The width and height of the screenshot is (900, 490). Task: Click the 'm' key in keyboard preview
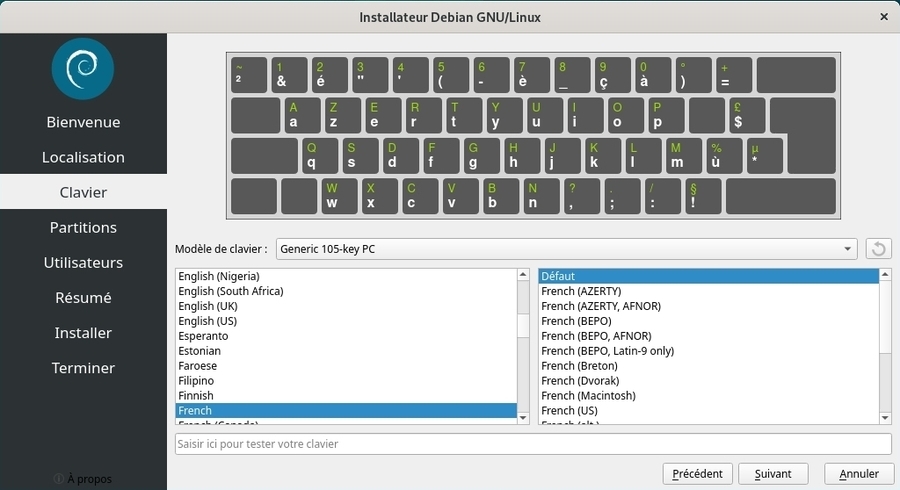(x=684, y=155)
